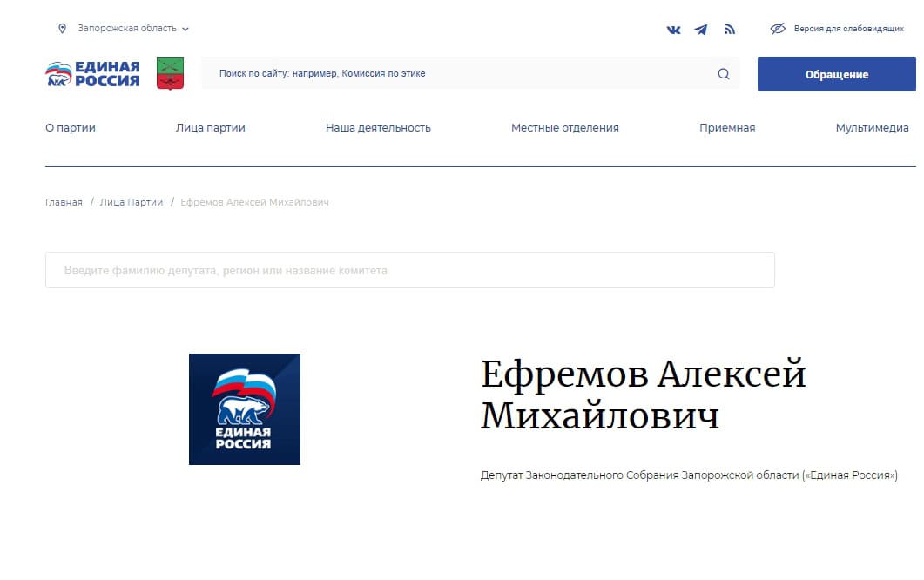This screenshot has width=924, height=580.
Task: Select Наша деятельность in the navigation
Action: click(378, 127)
